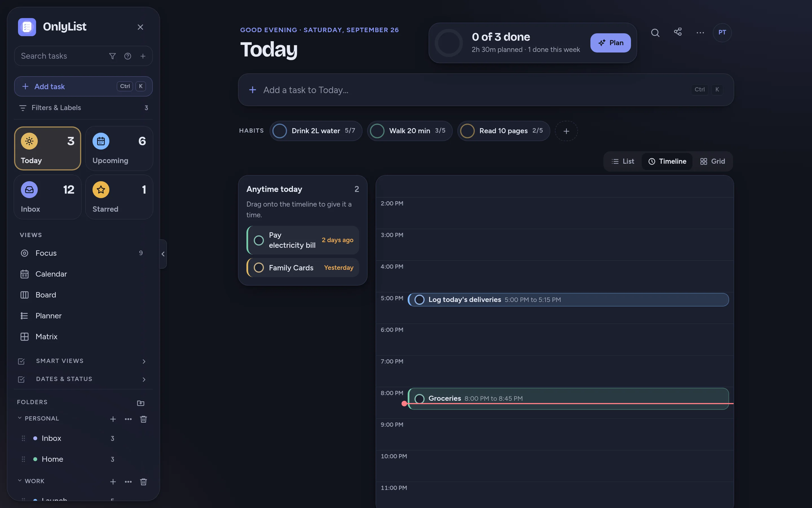This screenshot has width=812, height=508.
Task: Open Work folder more options
Action: click(x=128, y=481)
